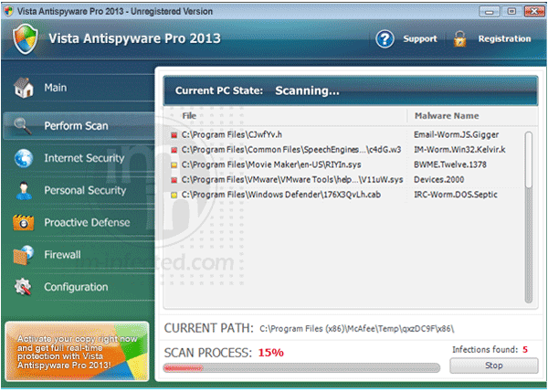Click the Scanning... PC state text
548x392 pixels.
coord(307,91)
